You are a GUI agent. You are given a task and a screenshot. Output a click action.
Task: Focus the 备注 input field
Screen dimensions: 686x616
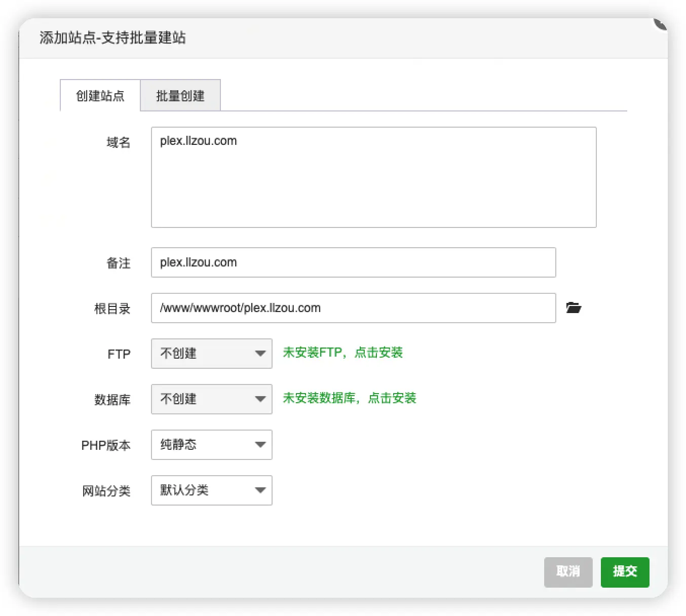click(354, 262)
